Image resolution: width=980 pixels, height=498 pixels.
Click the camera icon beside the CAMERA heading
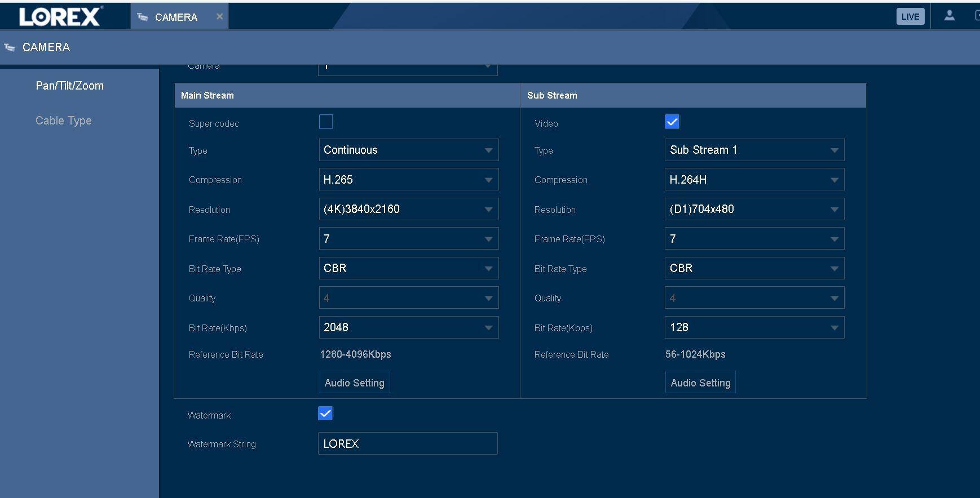coord(10,47)
